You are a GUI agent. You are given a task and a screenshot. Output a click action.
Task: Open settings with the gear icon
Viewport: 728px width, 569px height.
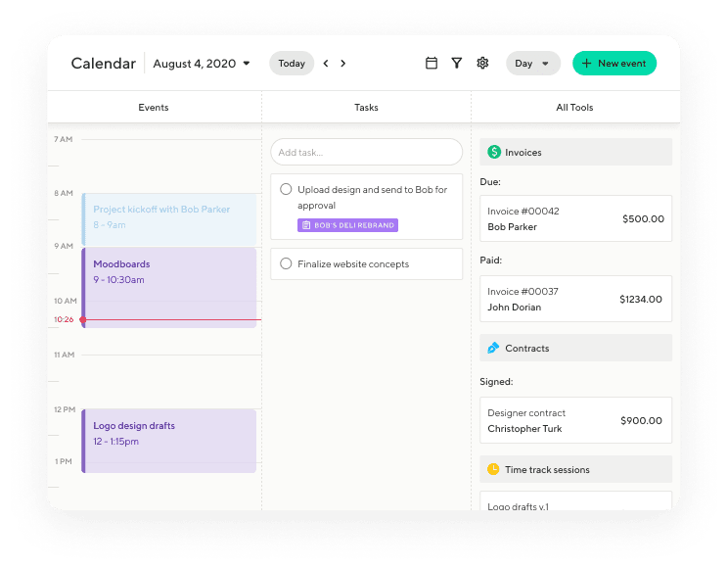coord(482,64)
